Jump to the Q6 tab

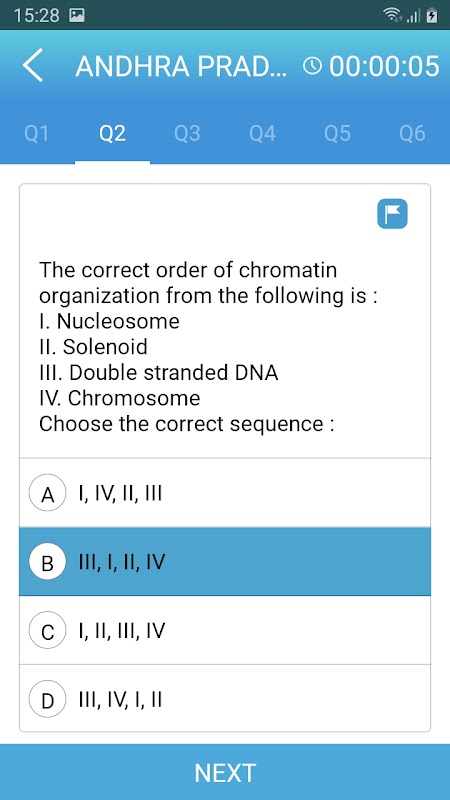(x=412, y=135)
